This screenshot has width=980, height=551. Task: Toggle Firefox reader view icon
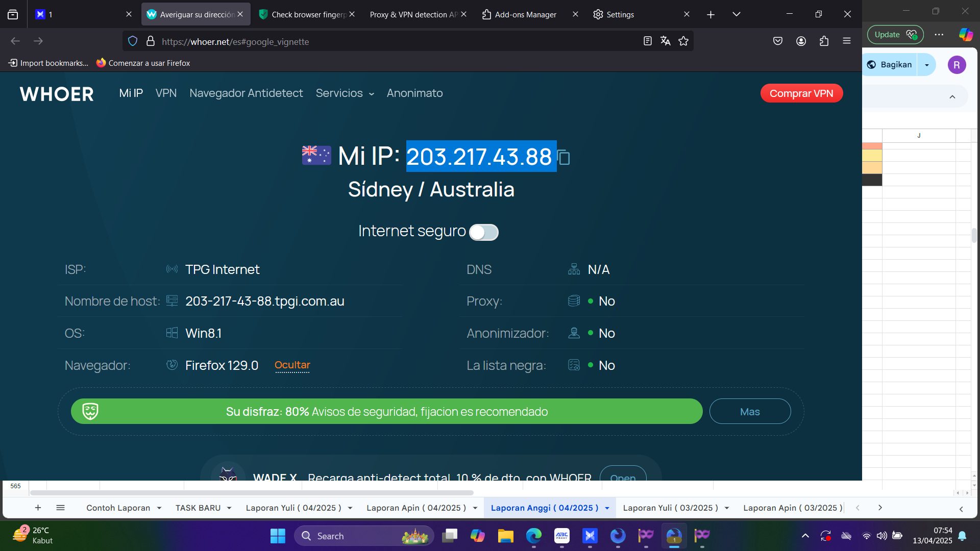click(x=647, y=41)
